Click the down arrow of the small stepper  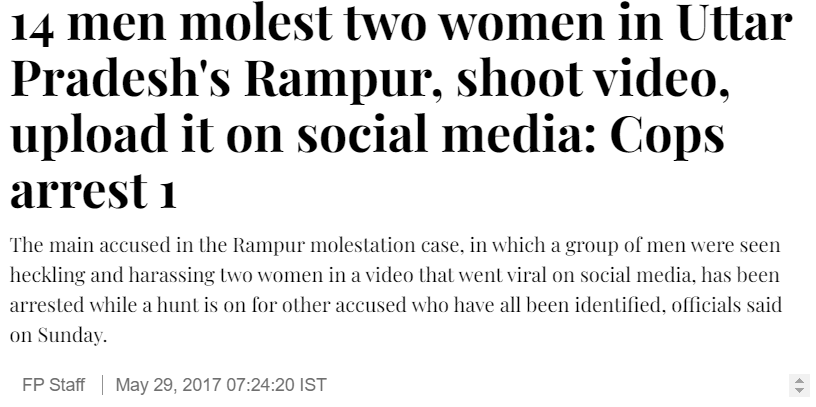[x=798, y=390]
